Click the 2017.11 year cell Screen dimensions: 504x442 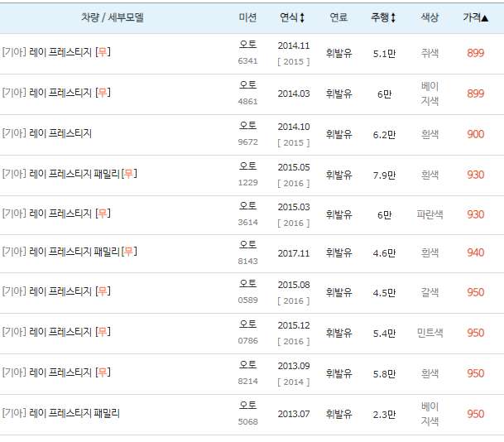pyautogui.click(x=294, y=253)
